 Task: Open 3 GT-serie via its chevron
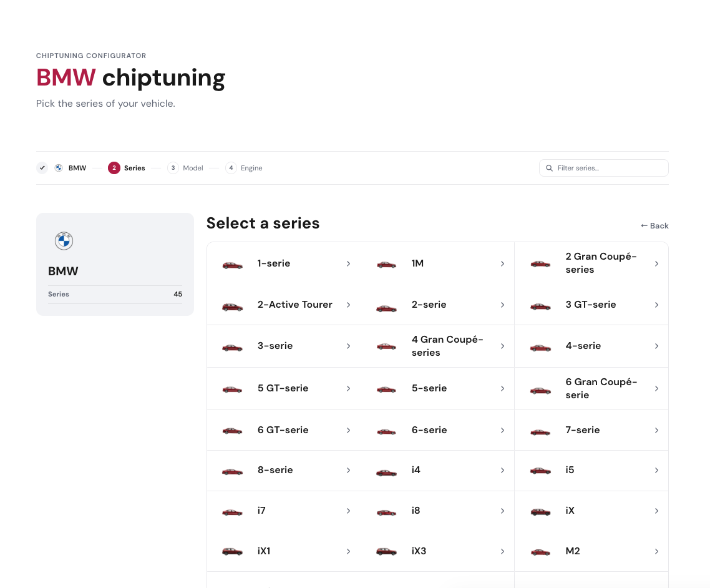point(656,305)
